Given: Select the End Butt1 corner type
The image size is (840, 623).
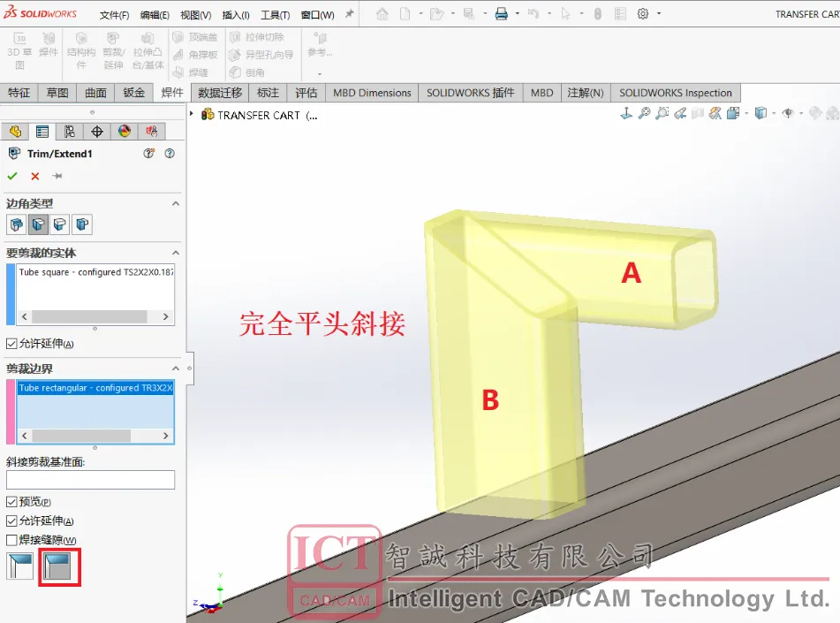Looking at the screenshot, I should 60,224.
